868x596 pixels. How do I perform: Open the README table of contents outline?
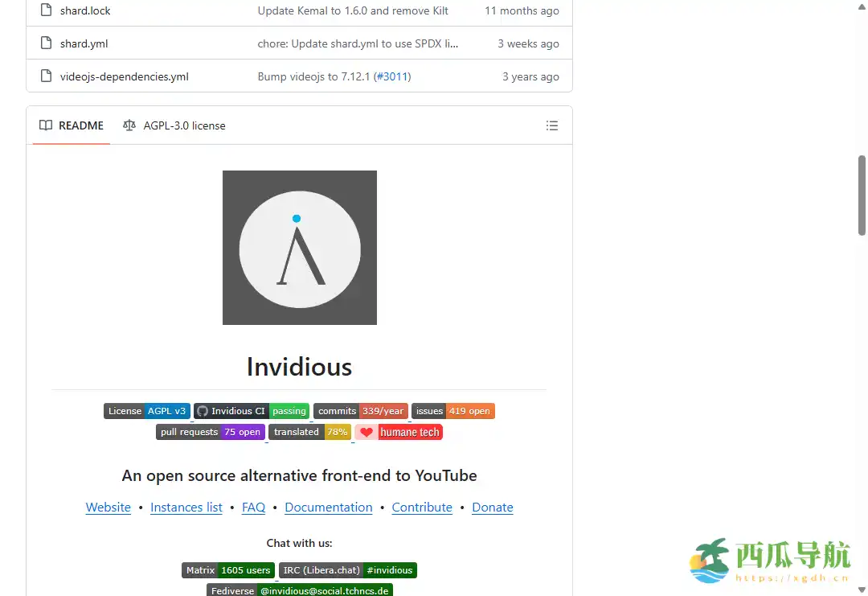pyautogui.click(x=552, y=125)
